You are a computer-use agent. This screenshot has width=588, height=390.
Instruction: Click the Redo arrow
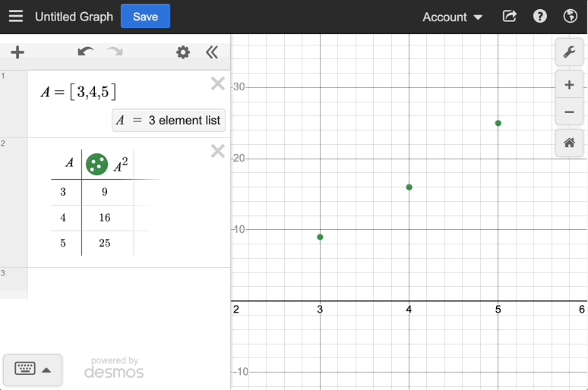point(115,52)
